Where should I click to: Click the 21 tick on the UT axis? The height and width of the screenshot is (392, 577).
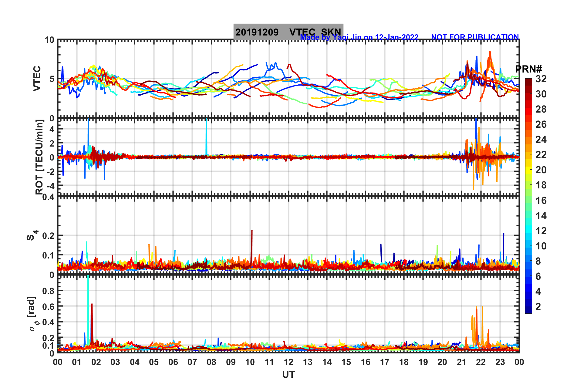pyautogui.click(x=461, y=362)
